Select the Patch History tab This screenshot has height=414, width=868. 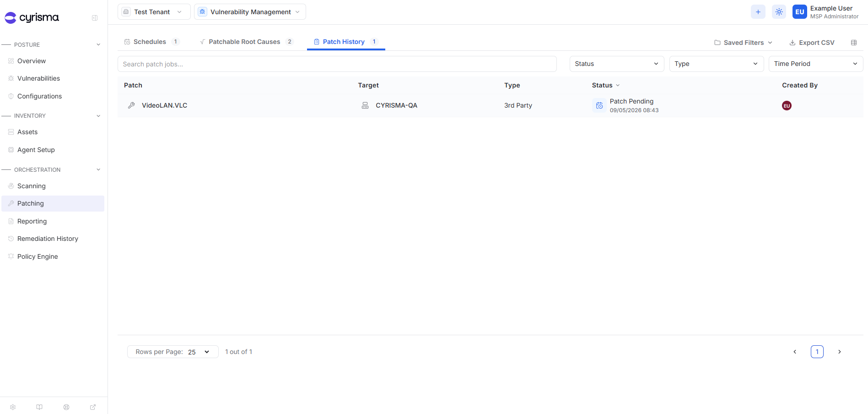coord(346,42)
